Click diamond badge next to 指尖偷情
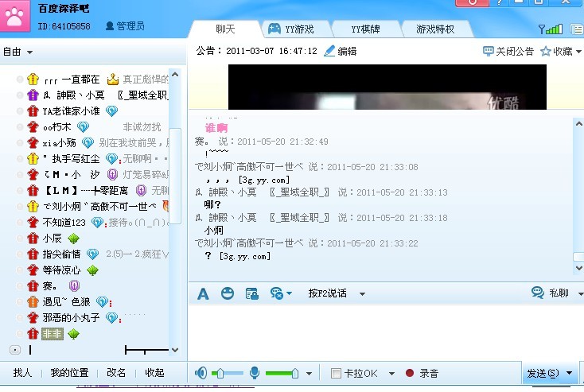The height and width of the screenshot is (392, 584). (x=93, y=254)
